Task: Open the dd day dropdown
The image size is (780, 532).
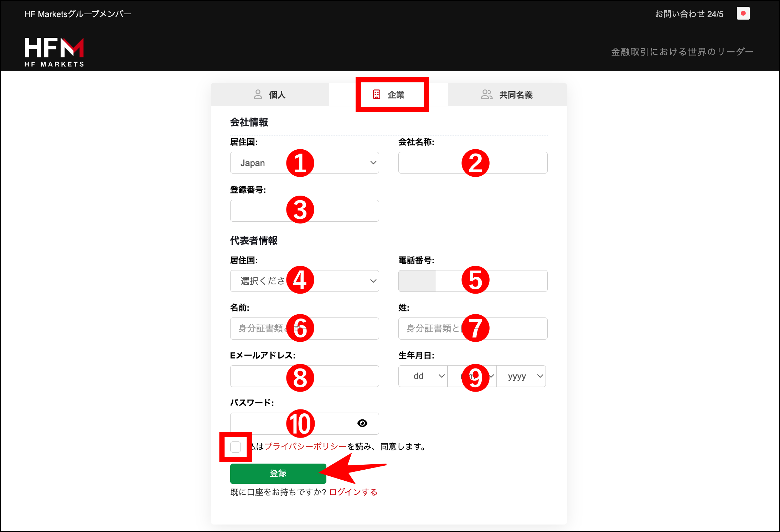Action: click(423, 376)
